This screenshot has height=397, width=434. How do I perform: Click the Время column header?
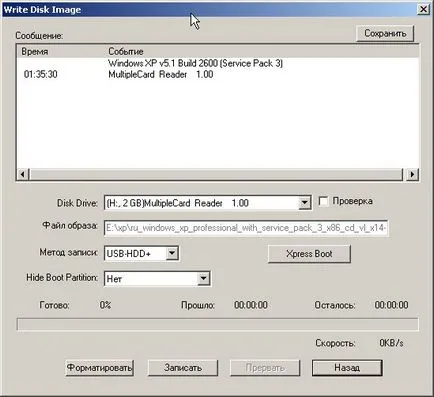click(35, 52)
